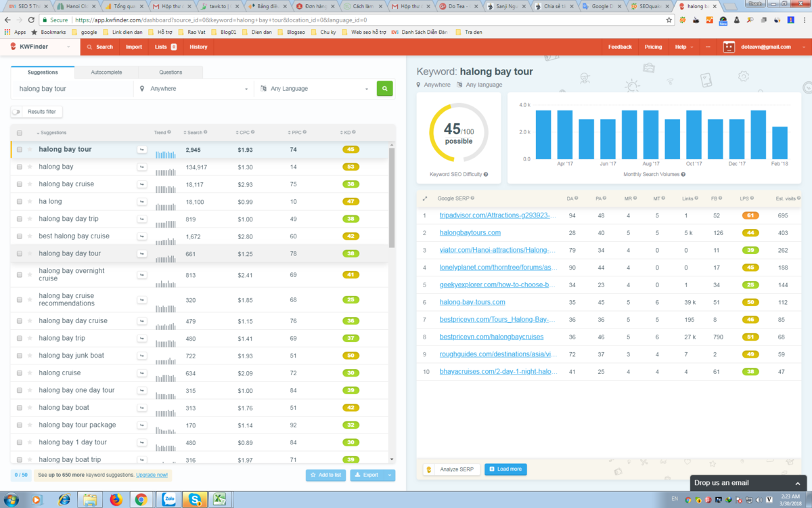This screenshot has height=508, width=812.
Task: Check the 'ha long' row checkbox
Action: 20,202
